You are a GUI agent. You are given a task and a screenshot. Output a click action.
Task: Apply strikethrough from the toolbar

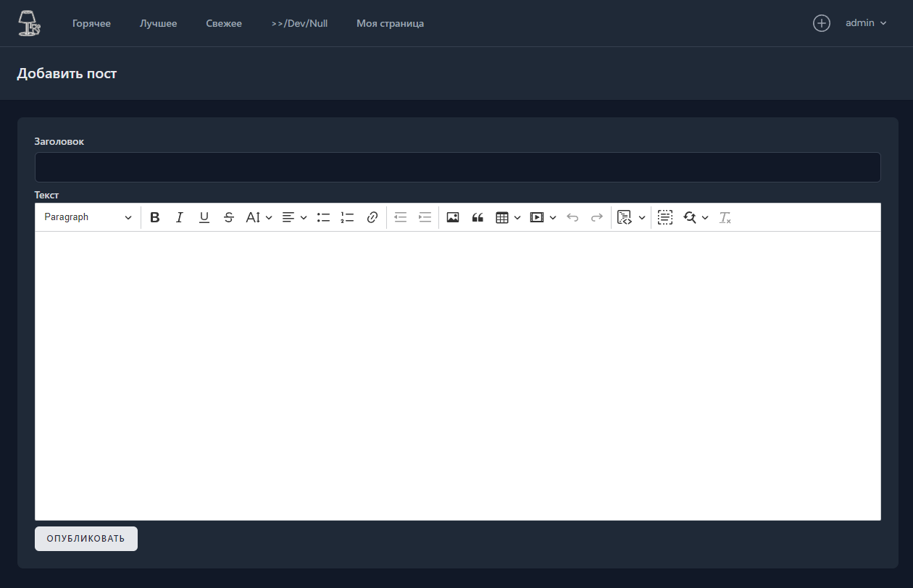point(229,217)
